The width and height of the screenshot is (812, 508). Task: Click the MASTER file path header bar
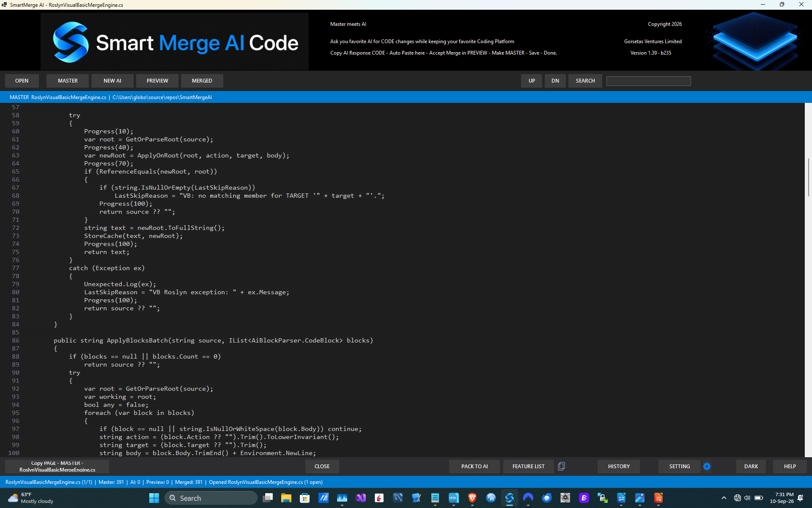point(406,97)
